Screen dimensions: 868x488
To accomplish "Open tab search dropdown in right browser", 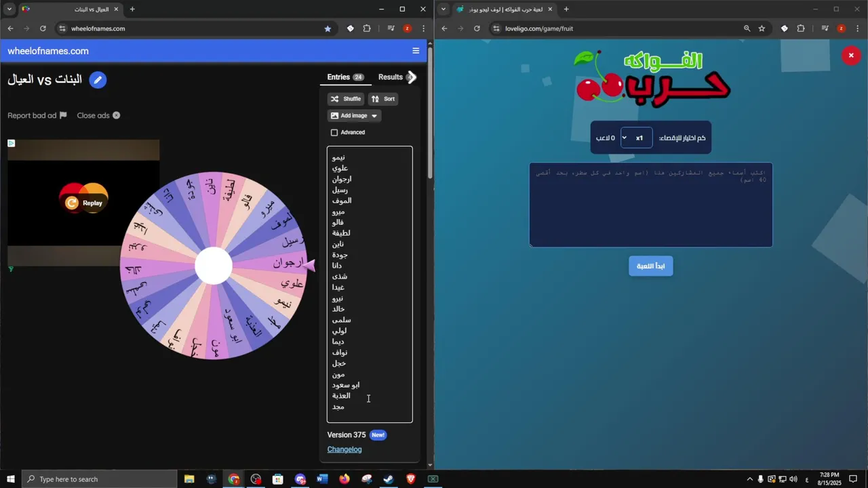I will (443, 9).
